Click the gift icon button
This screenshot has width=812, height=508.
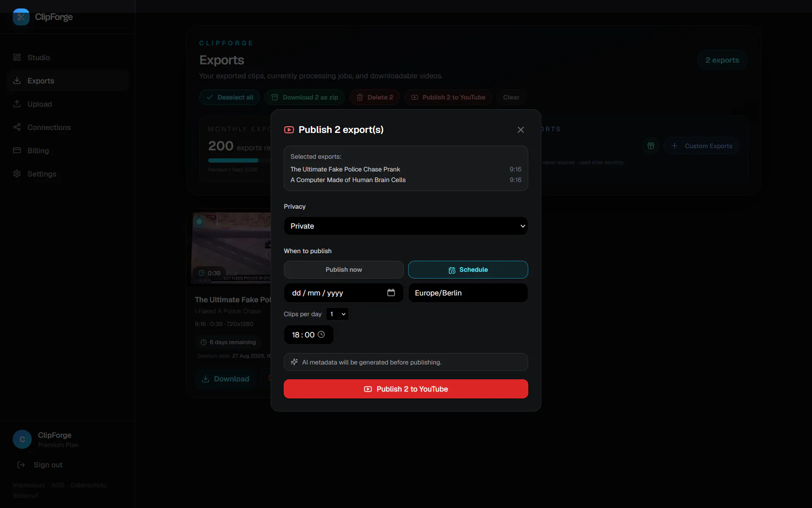(x=651, y=146)
